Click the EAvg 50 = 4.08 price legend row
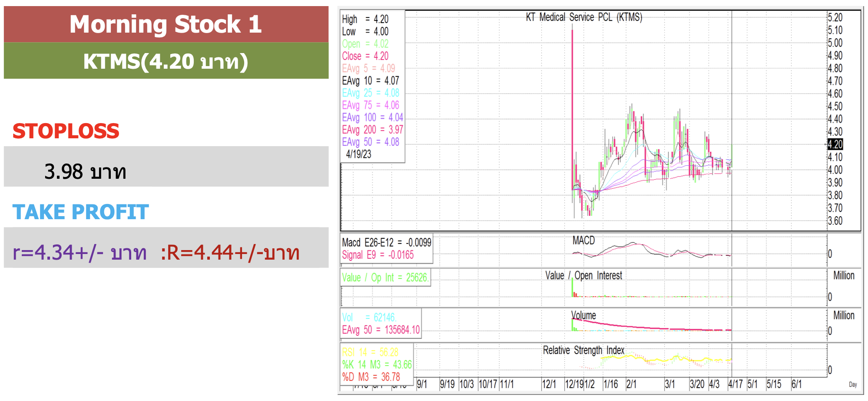 [370, 142]
